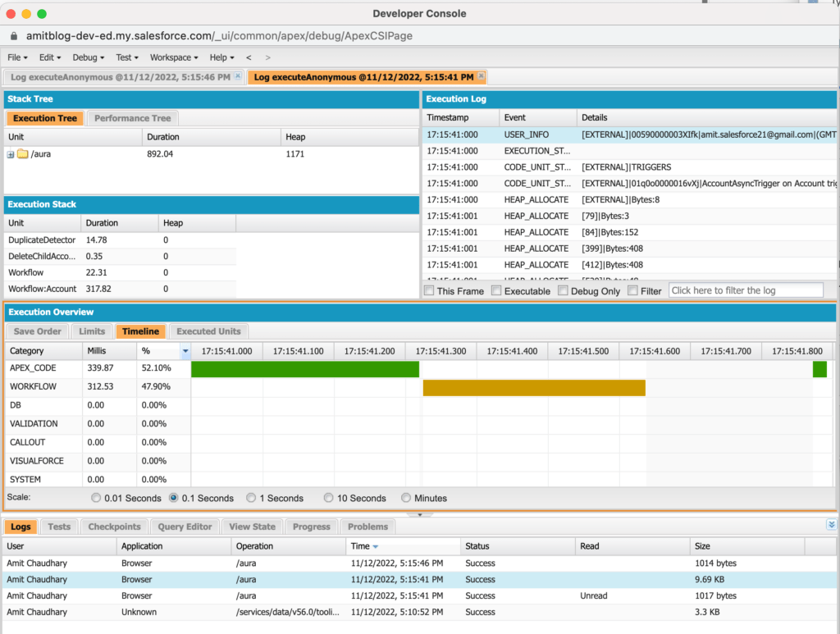This screenshot has height=634, width=840.
Task: Open the percent column dropdown arrow
Action: pos(185,351)
